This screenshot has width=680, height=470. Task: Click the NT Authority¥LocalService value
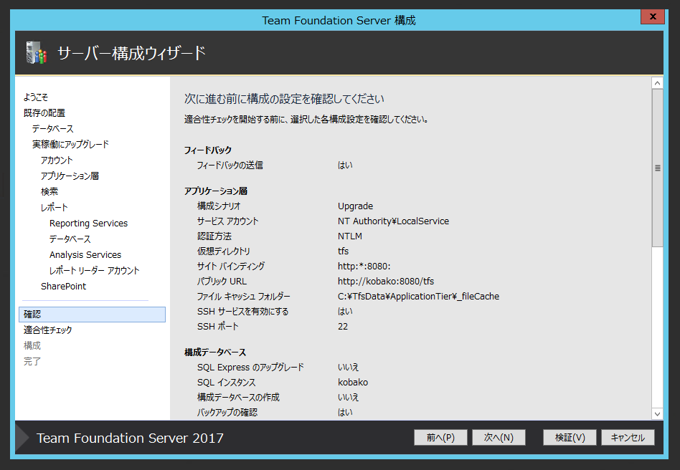pyautogui.click(x=393, y=221)
